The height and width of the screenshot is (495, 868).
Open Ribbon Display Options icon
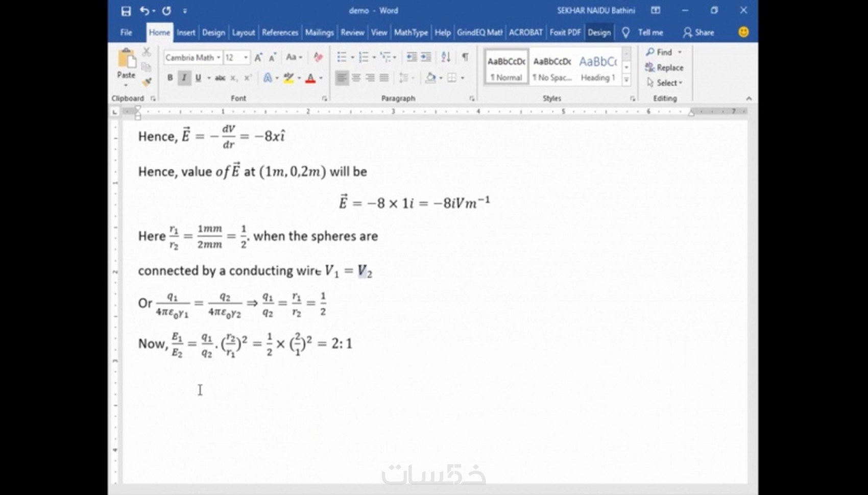click(x=656, y=10)
